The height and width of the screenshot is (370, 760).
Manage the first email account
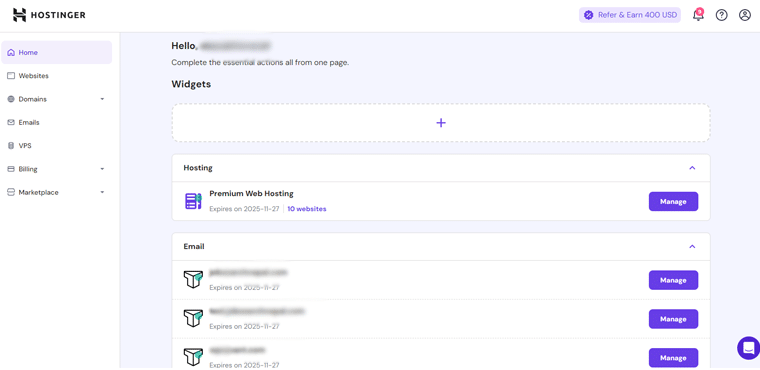pyautogui.click(x=673, y=280)
